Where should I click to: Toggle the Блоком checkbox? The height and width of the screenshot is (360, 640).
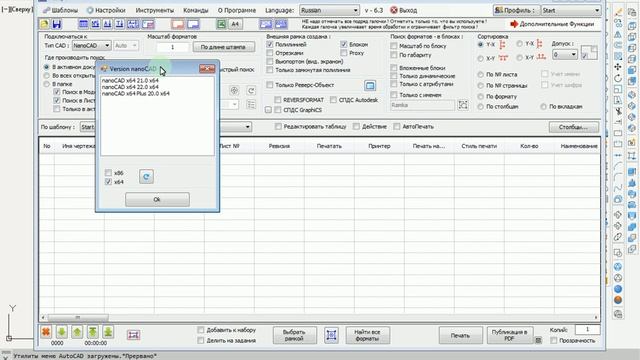point(344,44)
